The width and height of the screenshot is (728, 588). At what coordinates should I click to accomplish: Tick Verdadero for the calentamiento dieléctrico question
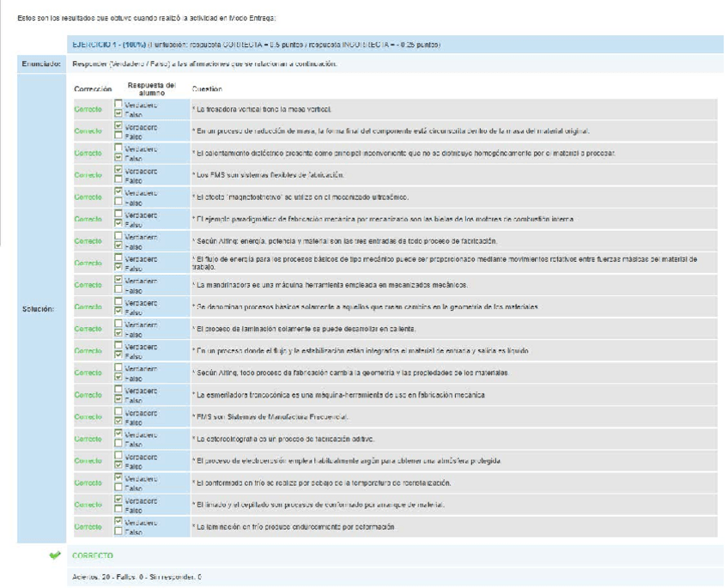(119, 149)
